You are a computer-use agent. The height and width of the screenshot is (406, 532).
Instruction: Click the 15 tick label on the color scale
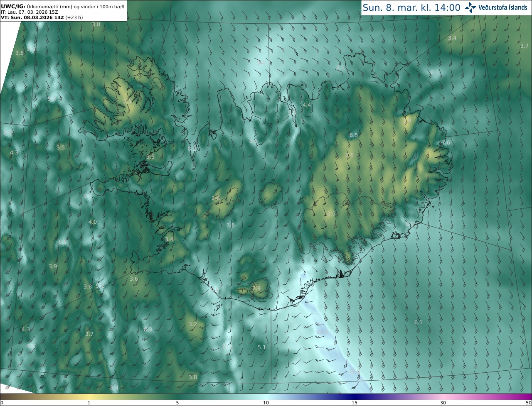pyautogui.click(x=355, y=403)
